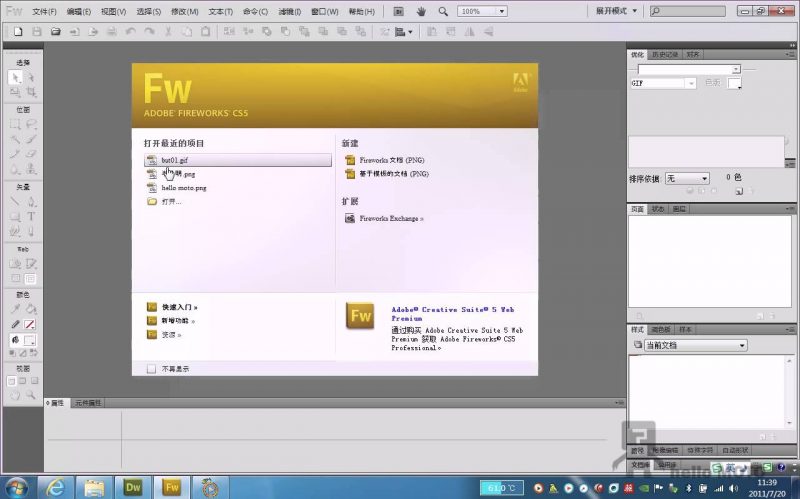Click the New document toolbar icon
Viewport: 800px width, 499px height.
[17, 32]
